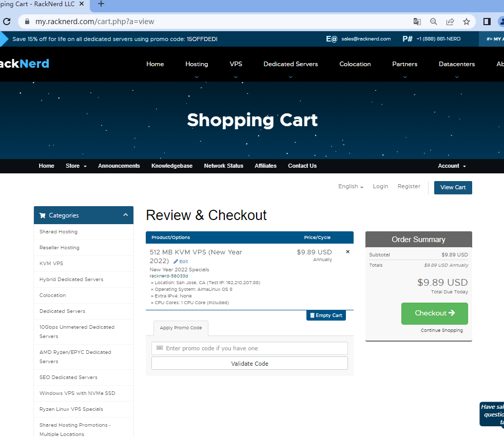Open the Store dropdown in secondary nav

click(x=76, y=166)
